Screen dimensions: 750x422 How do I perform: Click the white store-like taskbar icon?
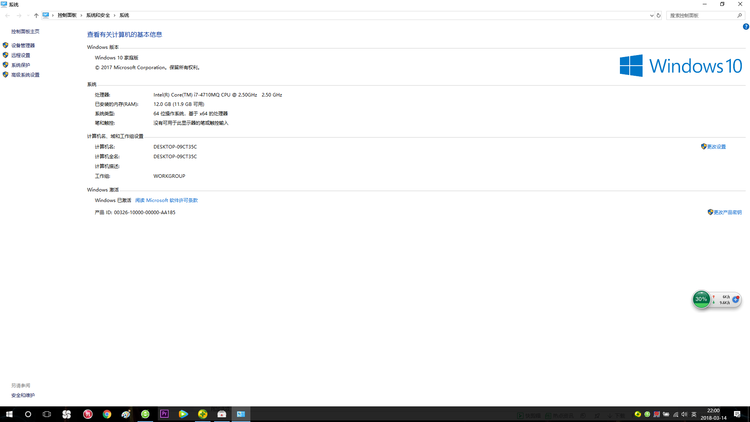(x=222, y=414)
